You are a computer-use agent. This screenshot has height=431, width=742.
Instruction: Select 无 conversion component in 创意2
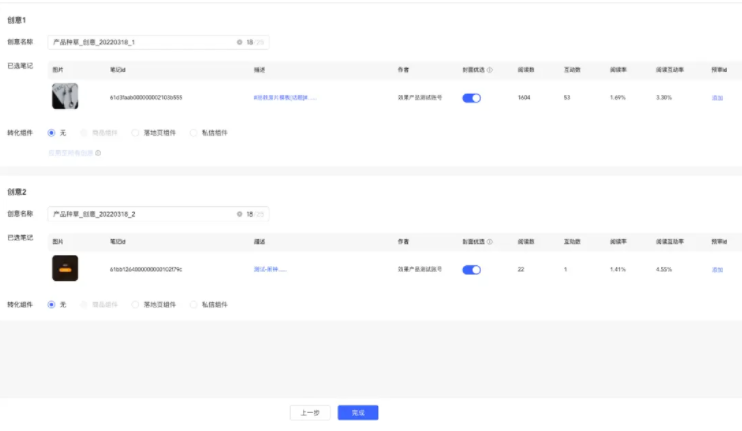click(x=51, y=305)
